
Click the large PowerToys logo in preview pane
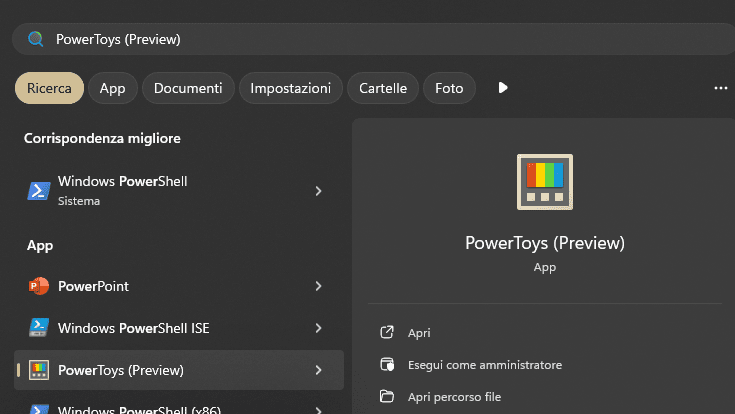tap(544, 181)
